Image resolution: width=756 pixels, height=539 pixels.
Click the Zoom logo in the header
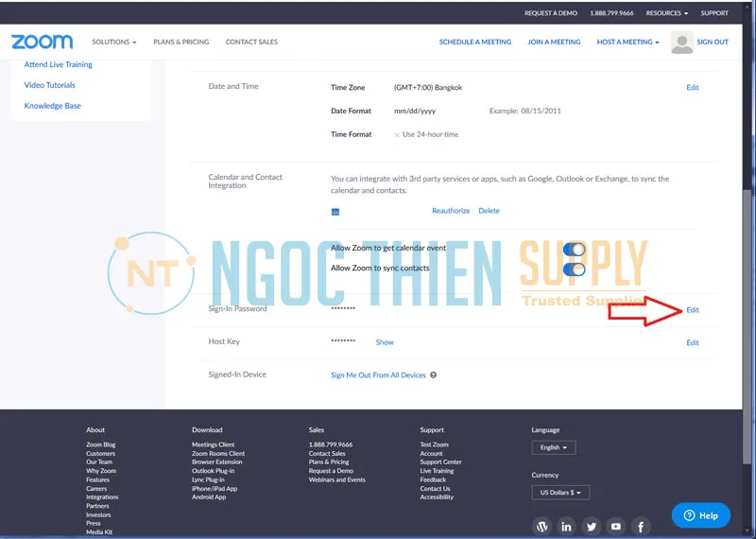tap(42, 42)
